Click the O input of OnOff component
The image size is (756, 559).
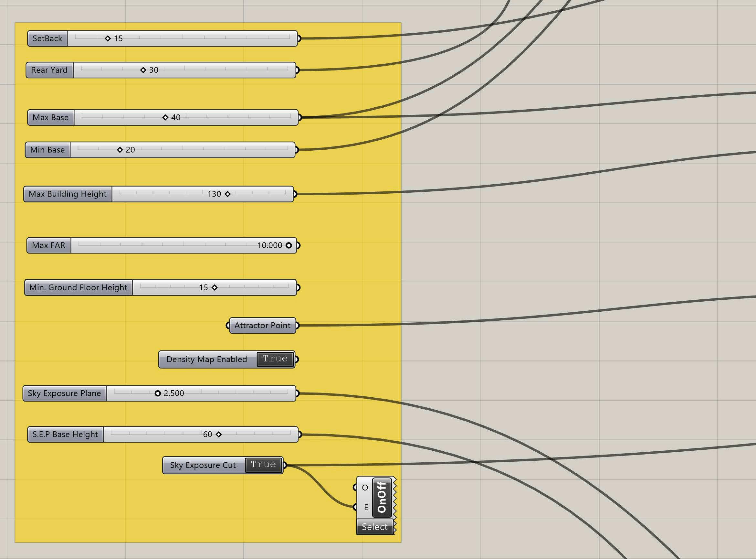point(355,488)
